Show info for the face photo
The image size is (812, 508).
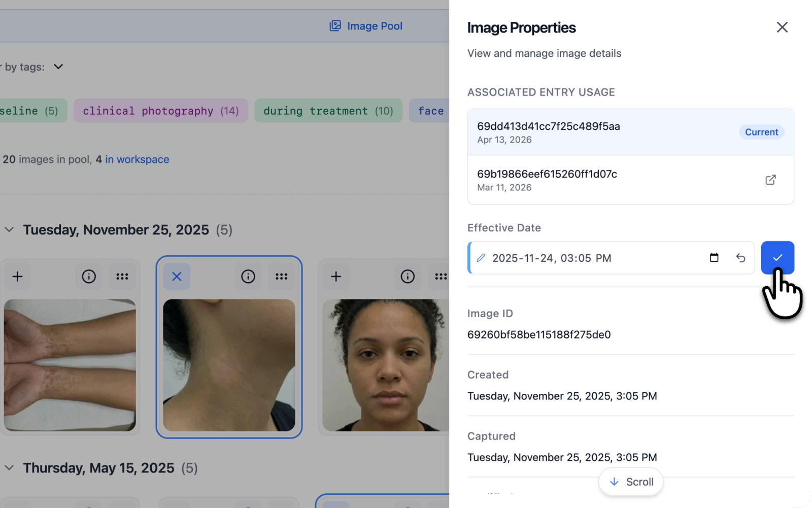(408, 277)
